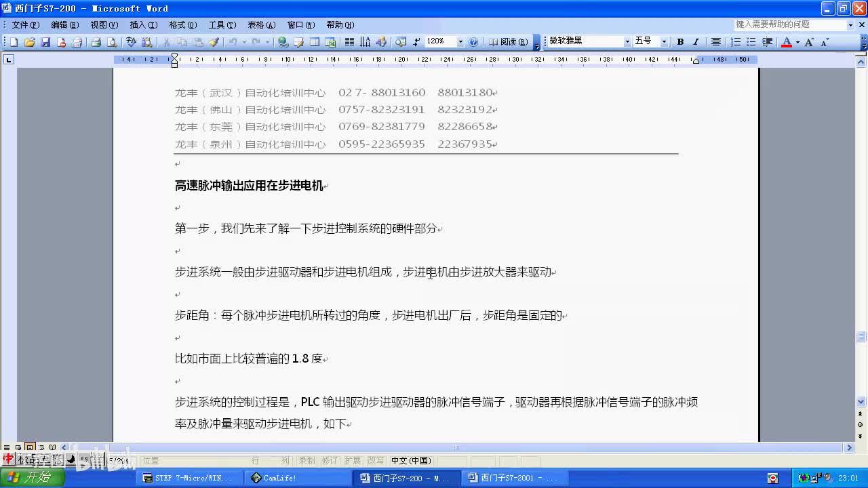Click the Permission icon in the toolbar
868x488 pixels.
[61, 42]
